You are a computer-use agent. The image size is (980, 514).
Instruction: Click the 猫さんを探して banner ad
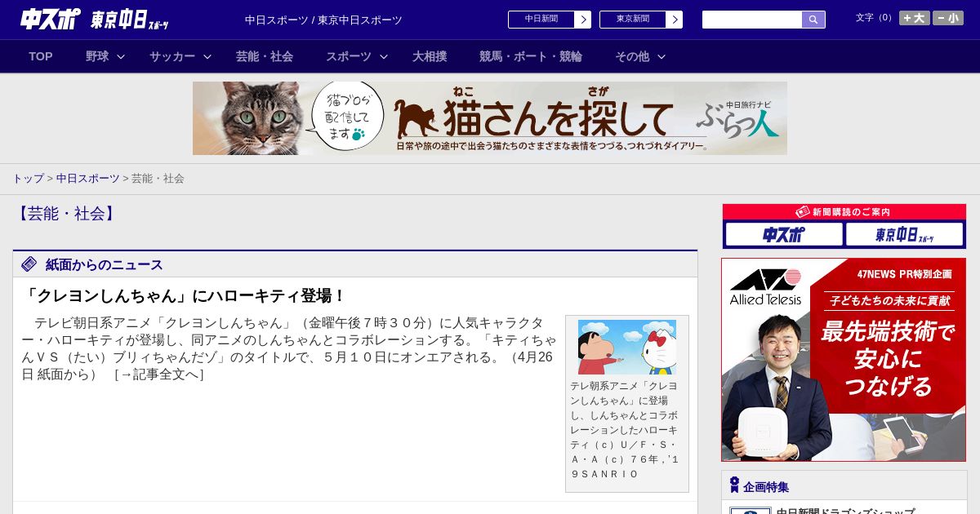(x=490, y=118)
